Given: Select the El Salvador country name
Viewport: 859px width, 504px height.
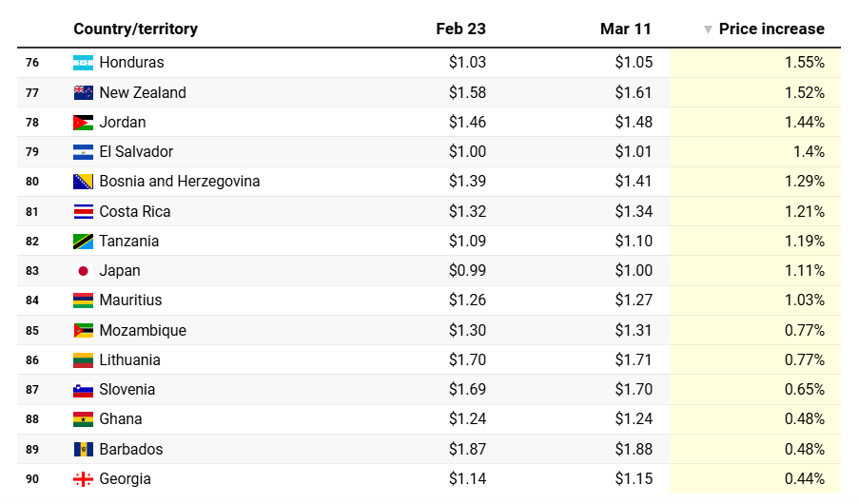Looking at the screenshot, I should pos(136,152).
